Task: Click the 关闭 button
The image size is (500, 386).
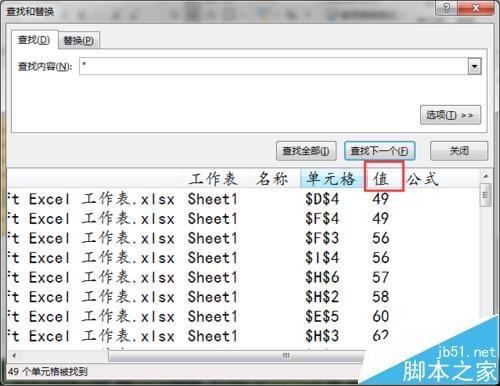Action: pyautogui.click(x=459, y=151)
